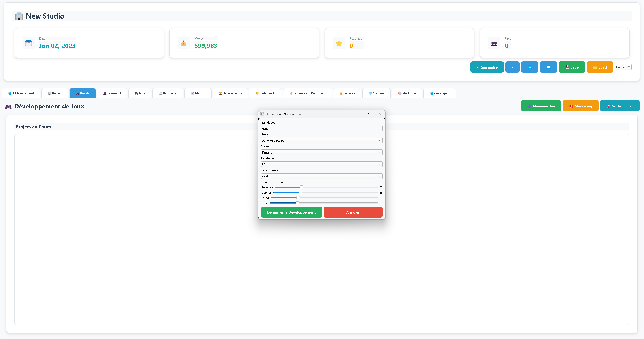Advance time with the single play arrow
The image size is (644, 339).
click(512, 67)
